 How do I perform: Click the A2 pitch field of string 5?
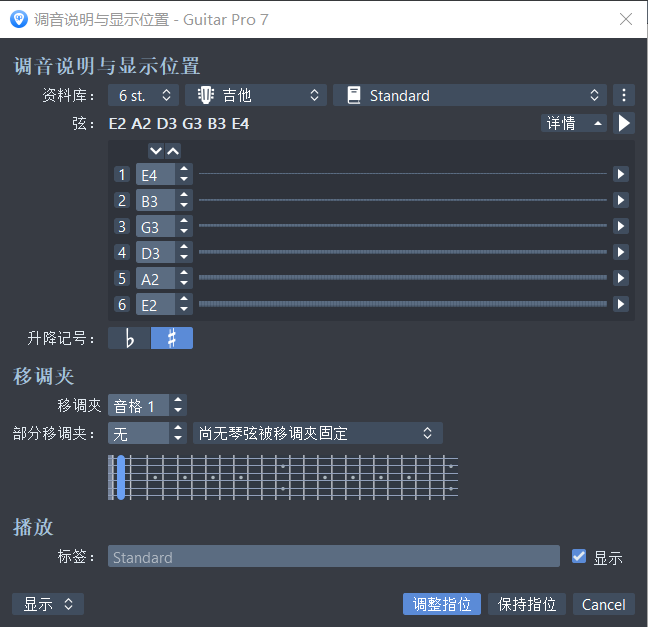point(156,278)
